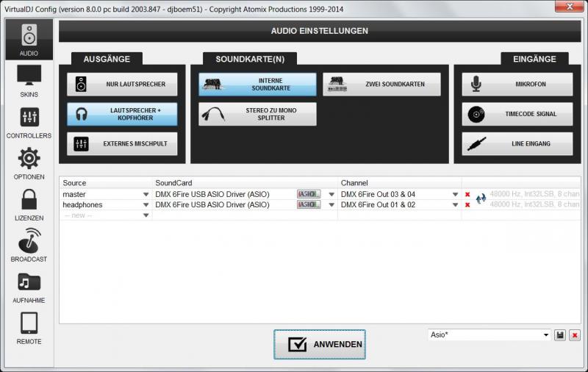Select Nur Lautsprecher output option
Viewport: 588px width, 372px height.
click(122, 84)
